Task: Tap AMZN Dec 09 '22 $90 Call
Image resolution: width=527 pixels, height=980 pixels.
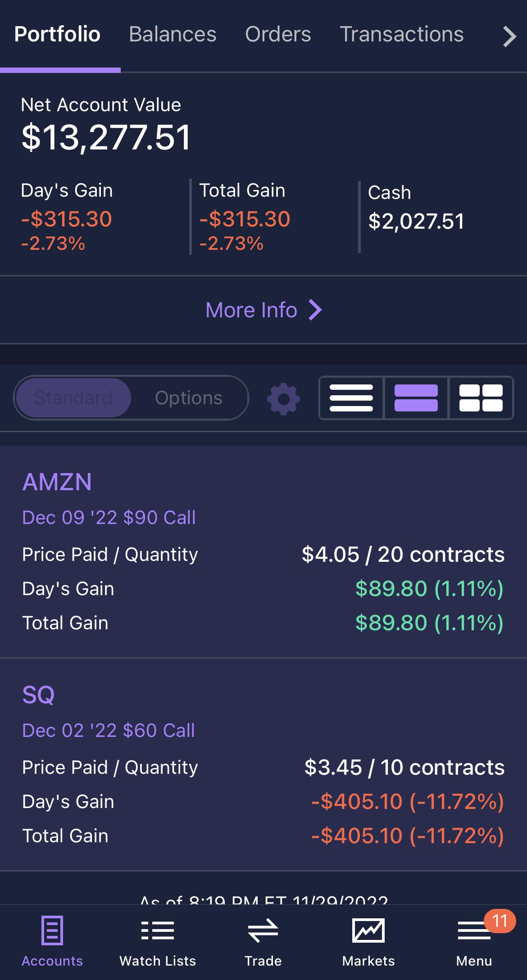Action: pyautogui.click(x=109, y=518)
